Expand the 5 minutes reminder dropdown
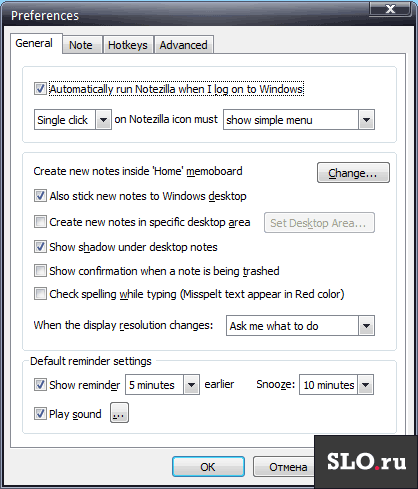 pos(162,385)
